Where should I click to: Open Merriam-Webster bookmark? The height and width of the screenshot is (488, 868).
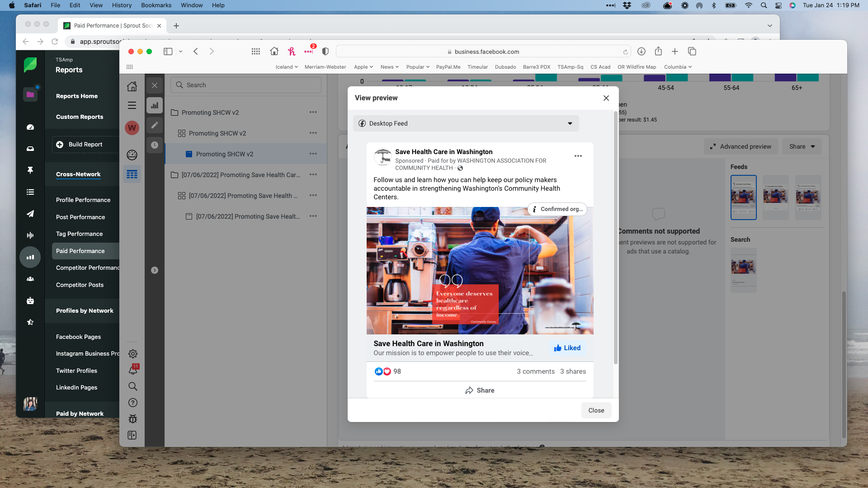[x=325, y=67]
